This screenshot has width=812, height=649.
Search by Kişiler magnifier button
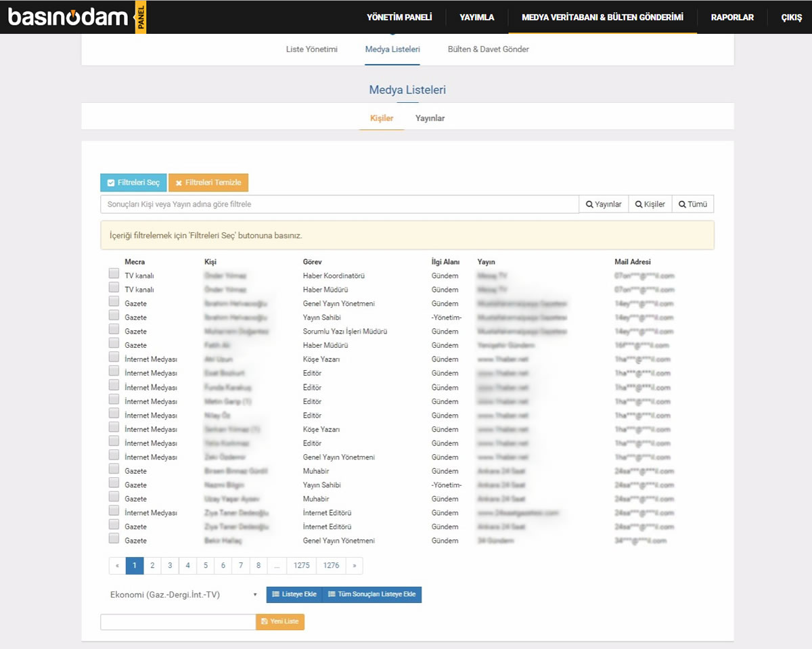click(x=650, y=204)
